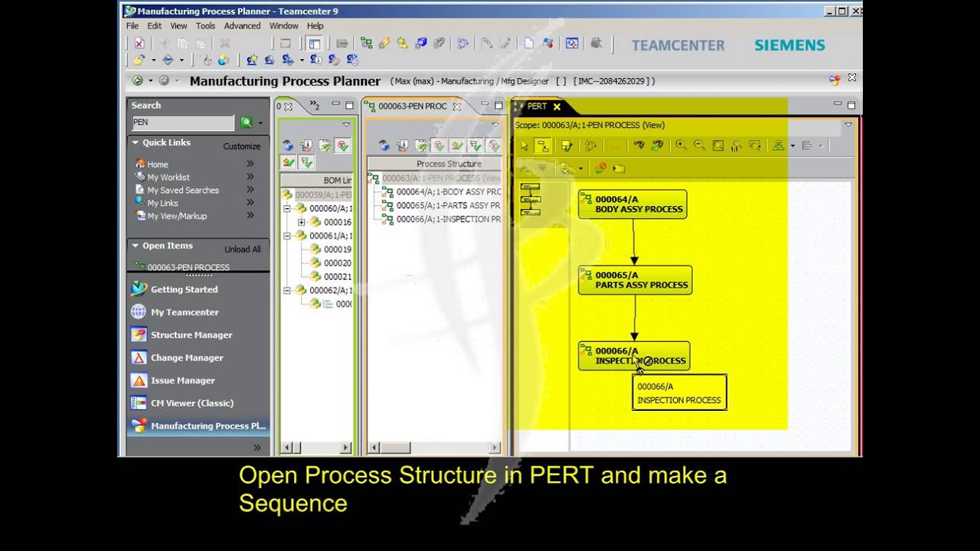The height and width of the screenshot is (551, 980).
Task: Click the zoom-to-selection area icon in PERT
Action: click(x=755, y=145)
